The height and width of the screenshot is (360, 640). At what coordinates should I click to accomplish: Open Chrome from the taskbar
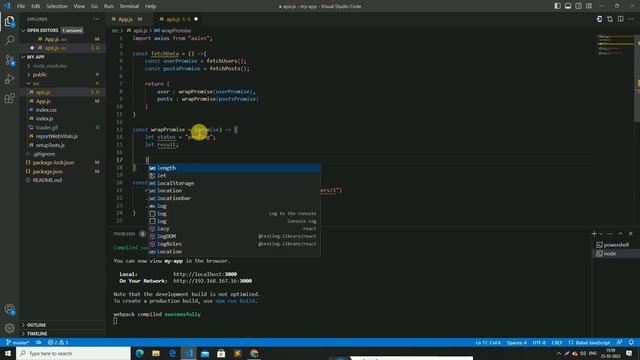click(x=254, y=353)
